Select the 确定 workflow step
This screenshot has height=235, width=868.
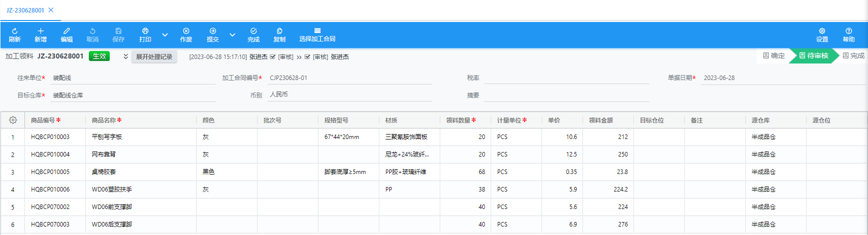pos(774,55)
